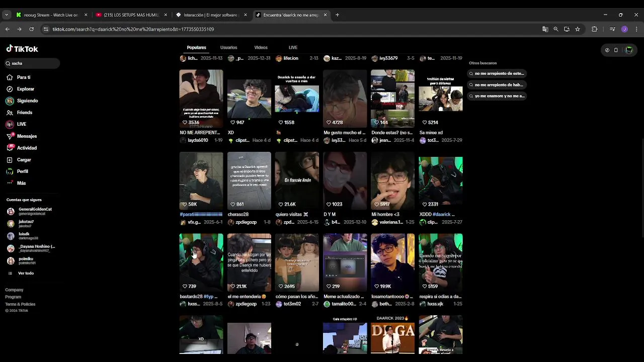The height and width of the screenshot is (362, 644).
Task: Open author valeriana.1's profile
Action: coord(390,222)
